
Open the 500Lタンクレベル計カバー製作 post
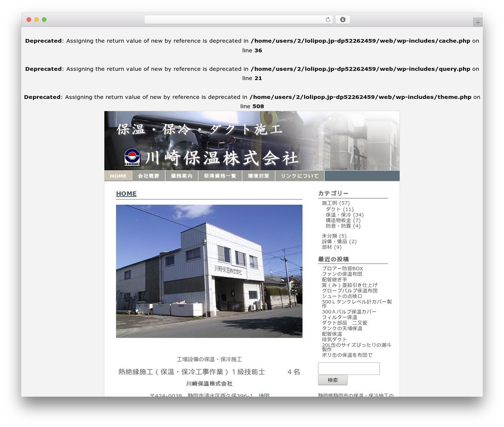[x=357, y=304]
